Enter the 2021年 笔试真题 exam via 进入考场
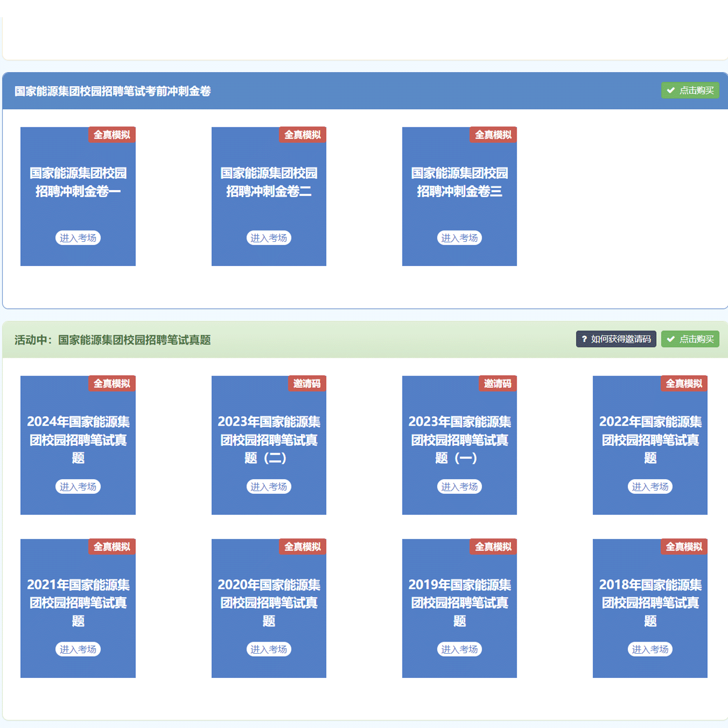This screenshot has height=728, width=728. click(78, 650)
